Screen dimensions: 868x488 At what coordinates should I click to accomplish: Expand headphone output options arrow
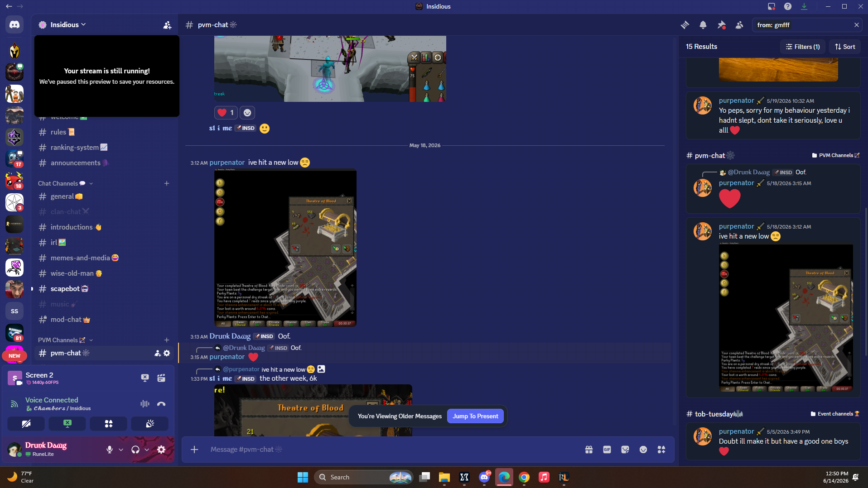coord(147,450)
